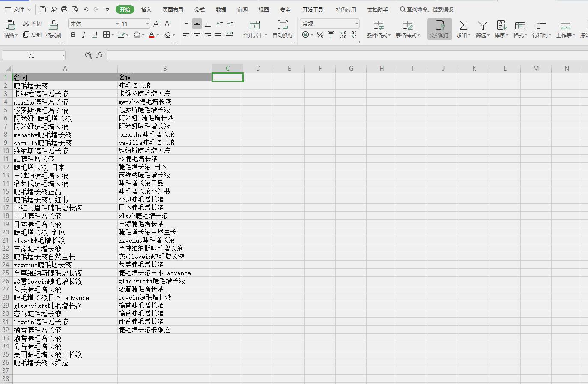The image size is (588, 384).
Task: Undo the last action
Action: (x=86, y=9)
